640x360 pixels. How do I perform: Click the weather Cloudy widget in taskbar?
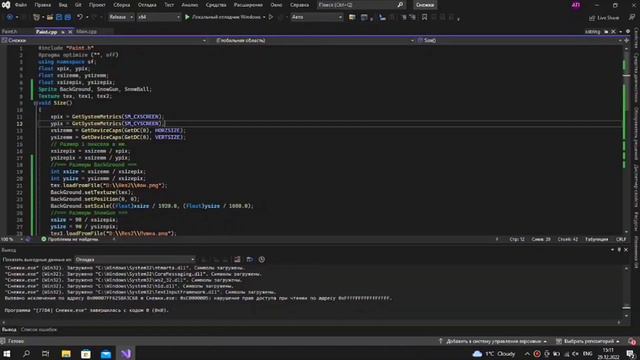click(494, 353)
